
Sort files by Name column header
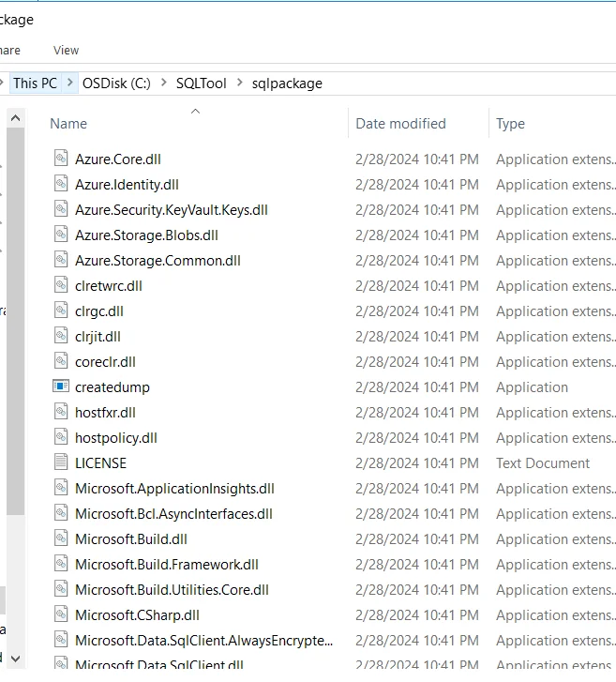coord(68,124)
